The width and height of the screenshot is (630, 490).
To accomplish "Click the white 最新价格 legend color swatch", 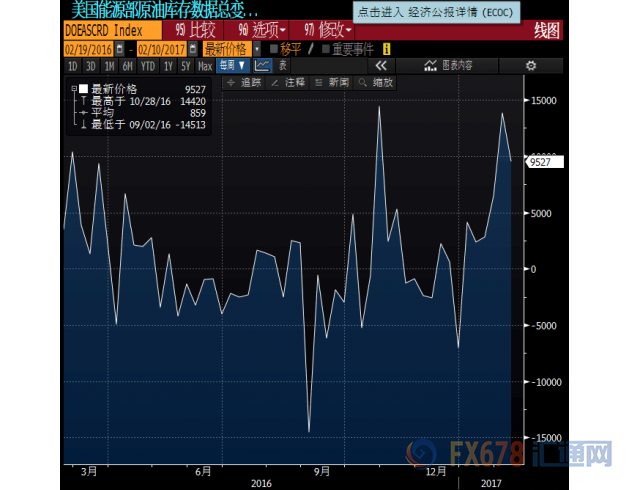I will click(x=82, y=88).
